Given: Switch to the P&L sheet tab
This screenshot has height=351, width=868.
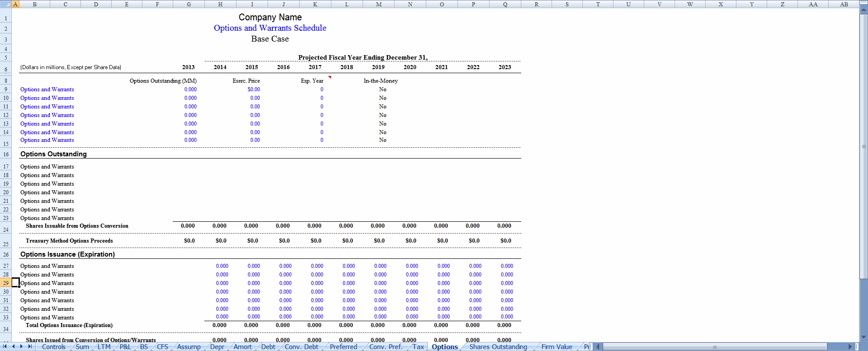Looking at the screenshot, I should [x=125, y=347].
